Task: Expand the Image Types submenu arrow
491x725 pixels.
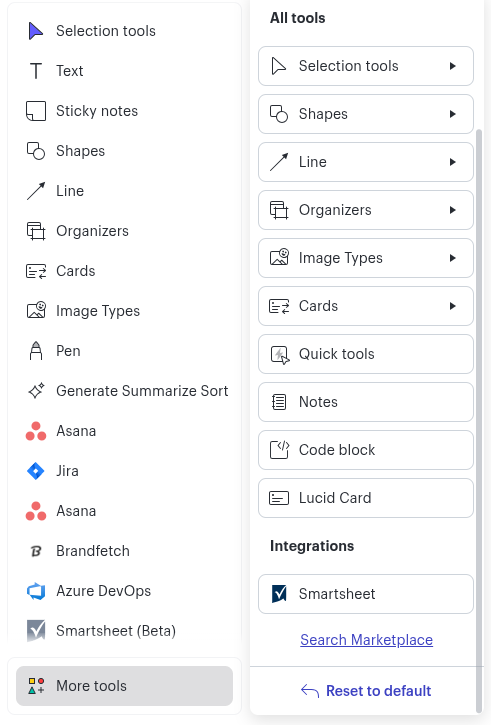Action: point(453,258)
